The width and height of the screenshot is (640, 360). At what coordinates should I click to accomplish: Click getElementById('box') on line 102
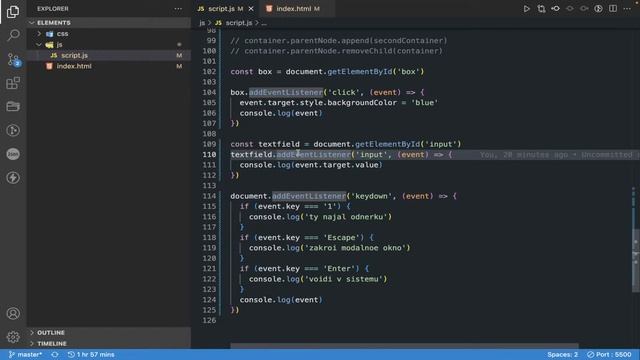(376, 71)
